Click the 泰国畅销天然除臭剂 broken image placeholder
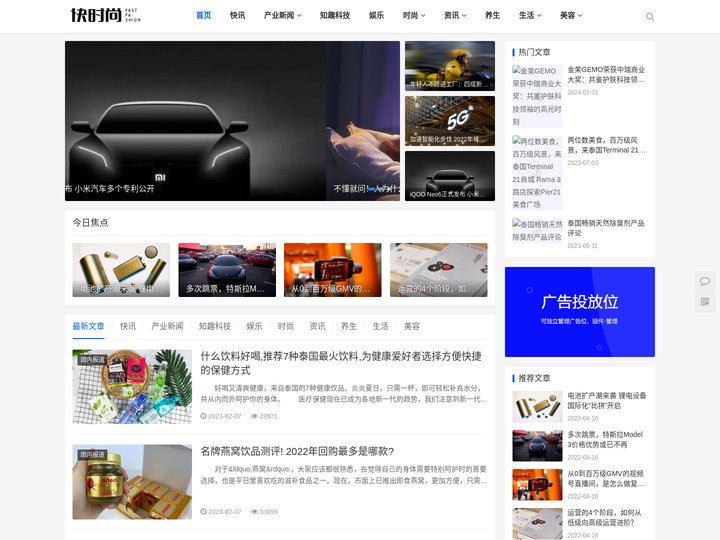This screenshot has height=540, width=720. pyautogui.click(x=537, y=231)
